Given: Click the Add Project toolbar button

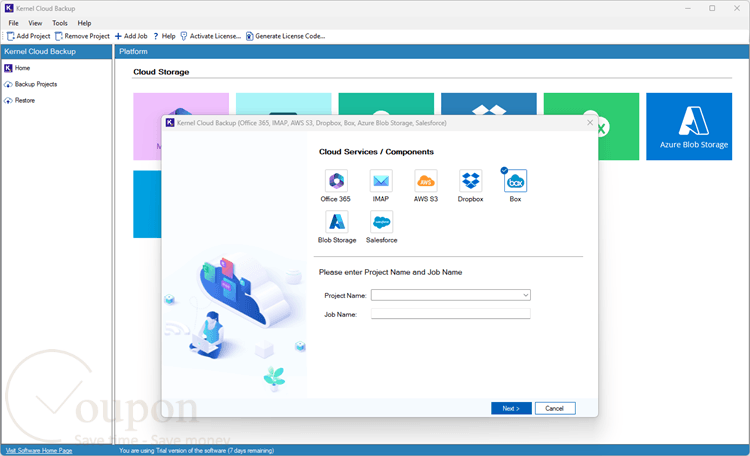Looking at the screenshot, I should (x=28, y=36).
